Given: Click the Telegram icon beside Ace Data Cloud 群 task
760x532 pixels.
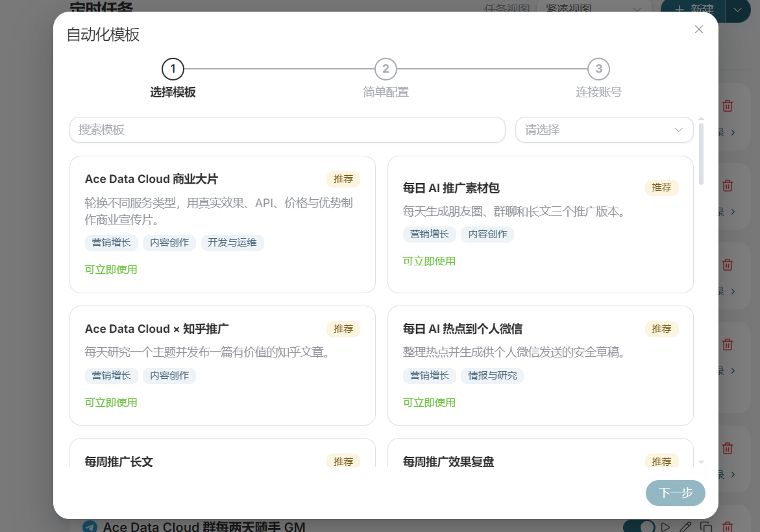Looking at the screenshot, I should [x=90, y=527].
